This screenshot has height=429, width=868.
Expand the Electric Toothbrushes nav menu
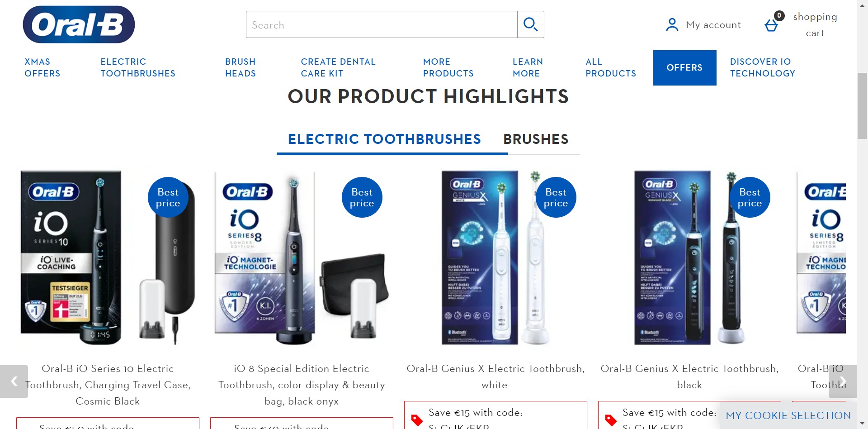pos(138,67)
